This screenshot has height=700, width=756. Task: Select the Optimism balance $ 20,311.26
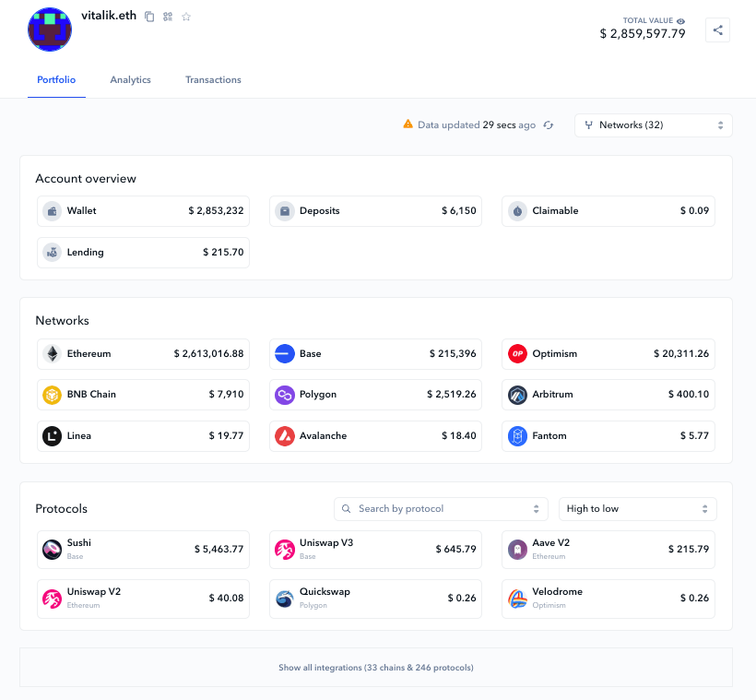681,353
